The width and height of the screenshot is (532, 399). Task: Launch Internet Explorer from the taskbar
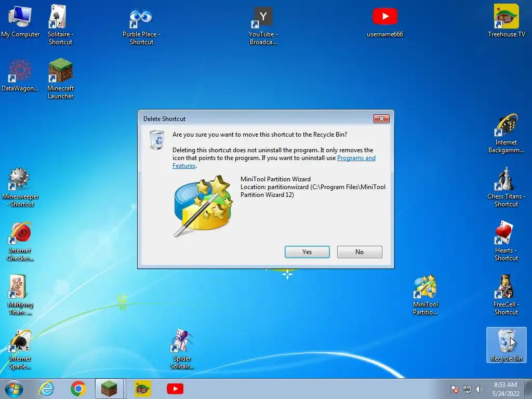[x=46, y=389]
